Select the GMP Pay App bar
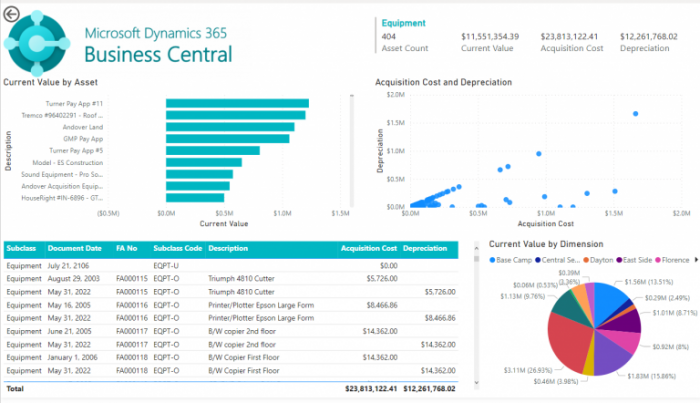 tap(228, 139)
